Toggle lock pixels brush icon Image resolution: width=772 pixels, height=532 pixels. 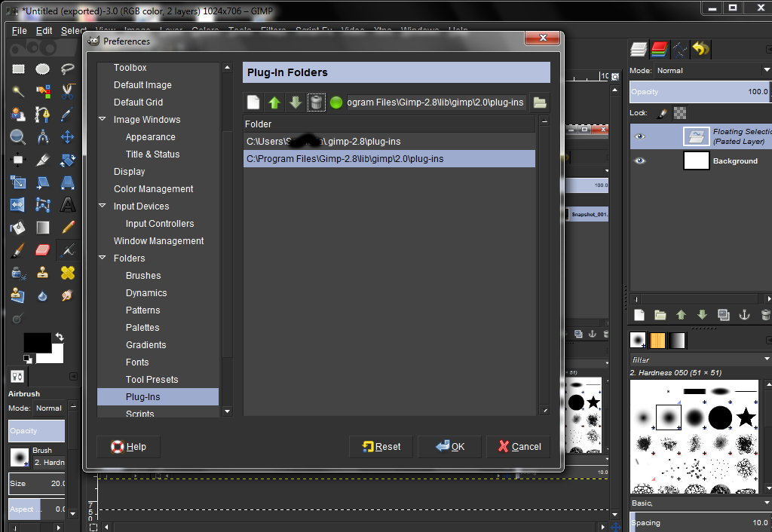pos(662,113)
